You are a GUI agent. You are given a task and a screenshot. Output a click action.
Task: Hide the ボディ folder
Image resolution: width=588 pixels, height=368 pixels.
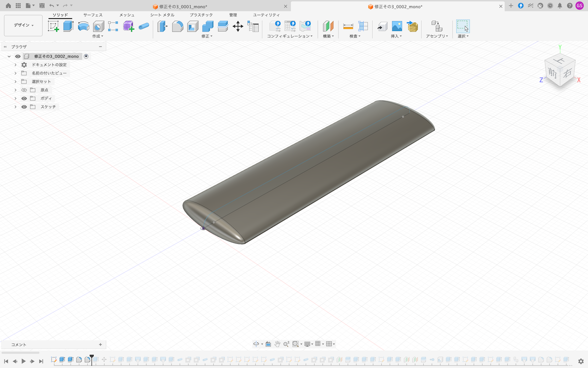(24, 99)
